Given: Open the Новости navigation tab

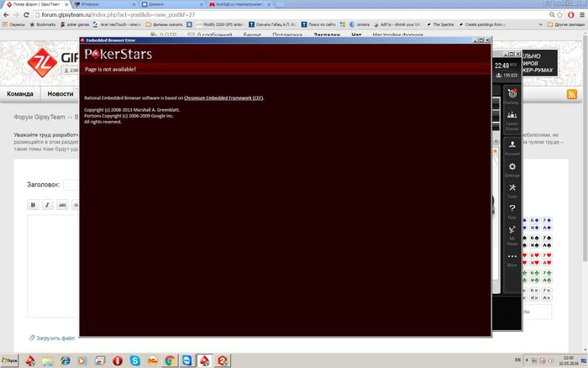Looking at the screenshot, I should pos(60,94).
